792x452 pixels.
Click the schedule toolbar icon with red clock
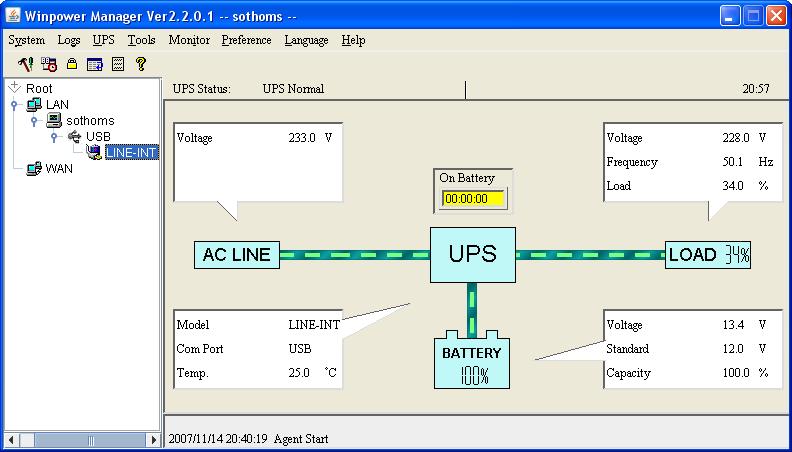[x=48, y=64]
